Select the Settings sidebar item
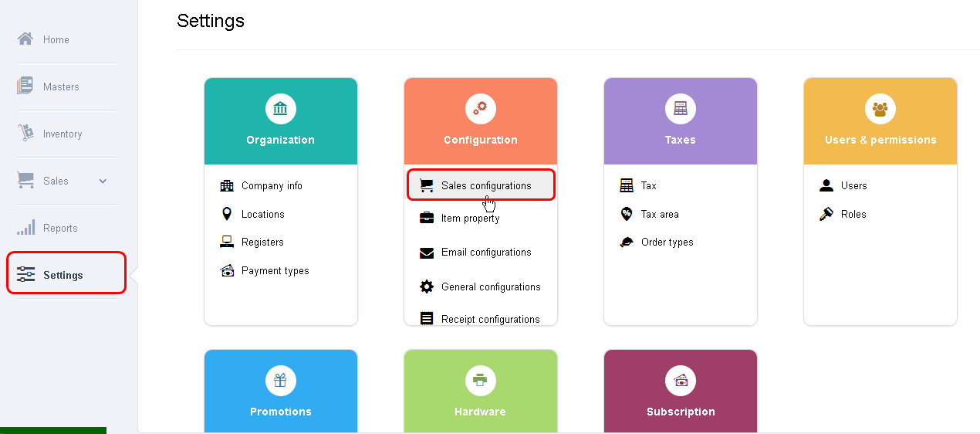Screen dimensions: 980x434 63,275
